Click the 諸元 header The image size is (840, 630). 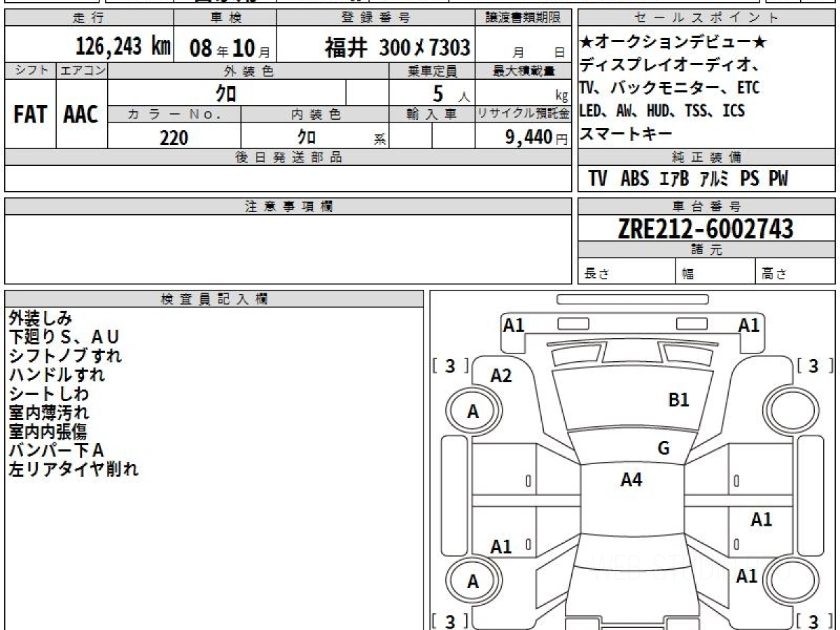[x=707, y=250]
